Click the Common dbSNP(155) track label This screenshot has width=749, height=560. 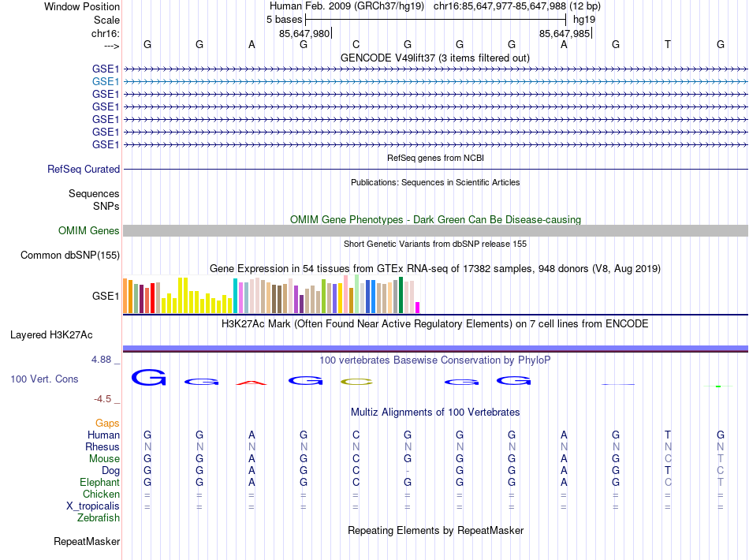[70, 255]
